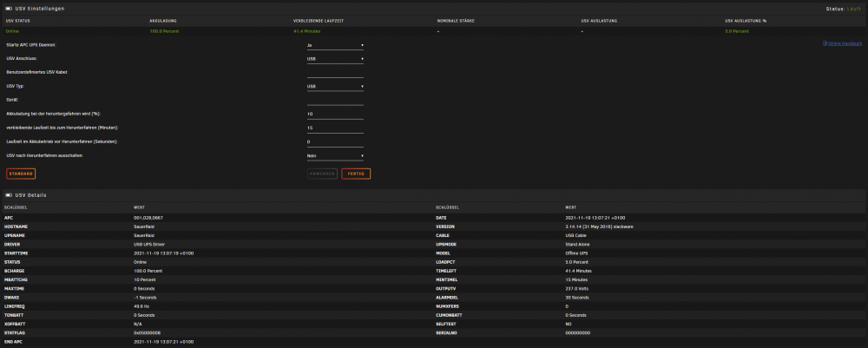Screen dimensions: 868x348
Task: Click the USV STATUS column header
Action: pos(17,21)
